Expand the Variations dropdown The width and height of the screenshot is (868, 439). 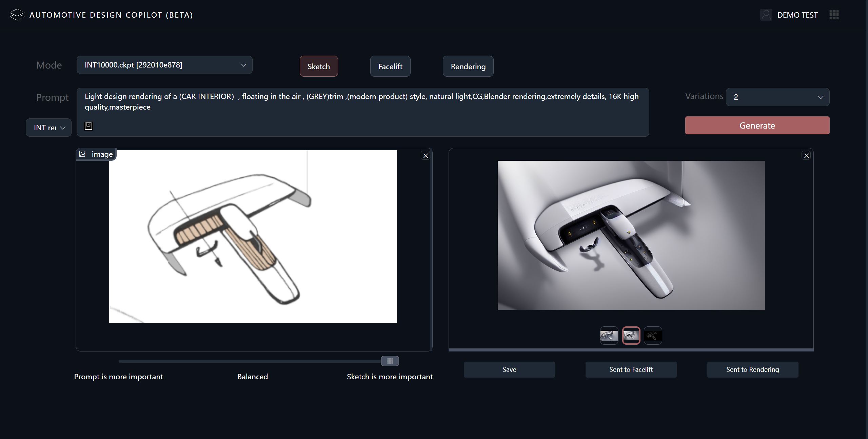(x=777, y=97)
